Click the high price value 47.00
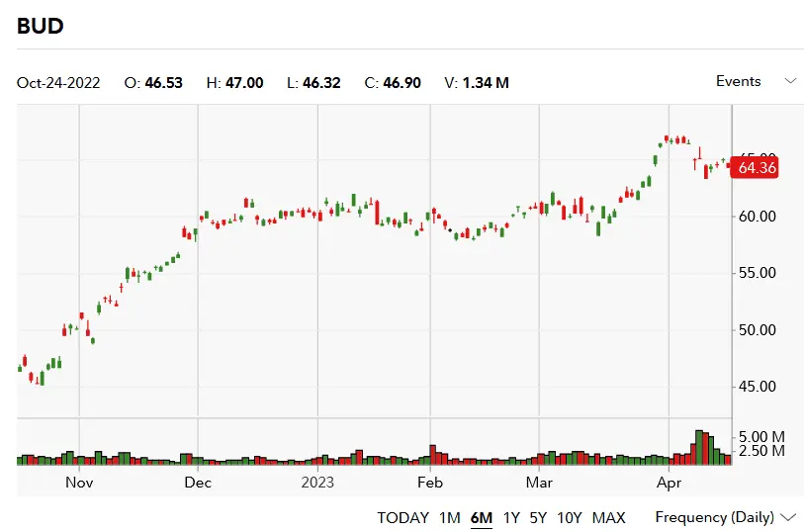Viewport: 804px width, 532px height. click(244, 82)
